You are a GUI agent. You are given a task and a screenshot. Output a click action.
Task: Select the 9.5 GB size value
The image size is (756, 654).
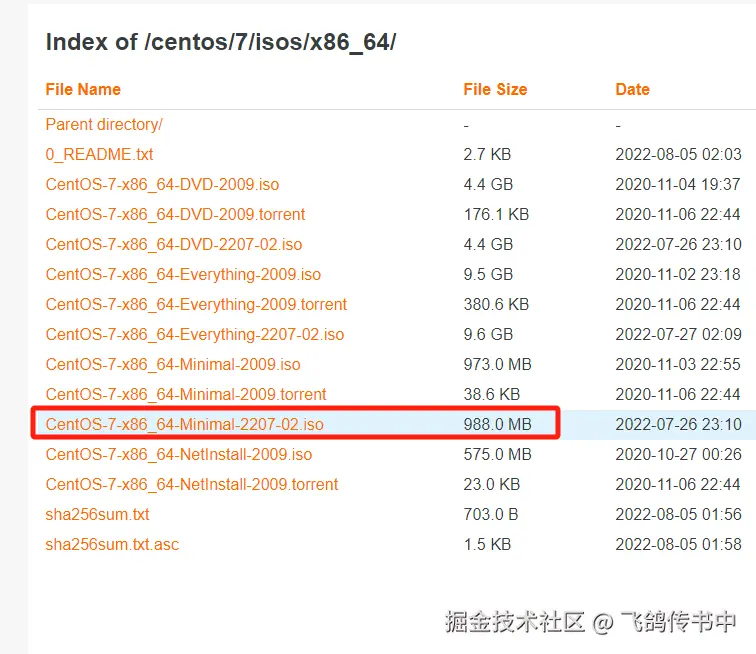click(x=488, y=274)
